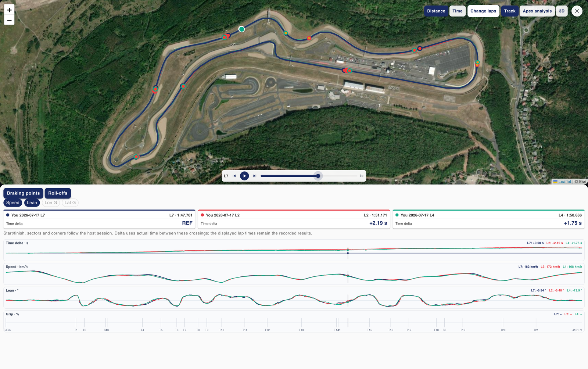
Task: Switch to 3D view
Action: [x=562, y=11]
